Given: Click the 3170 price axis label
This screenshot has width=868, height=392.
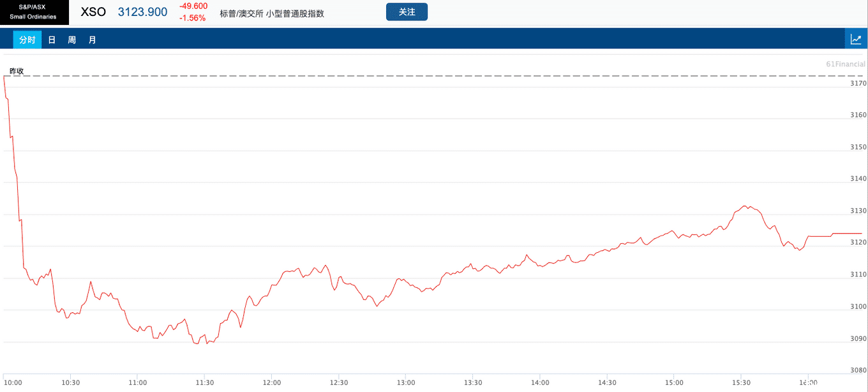Looking at the screenshot, I should pyautogui.click(x=859, y=83).
